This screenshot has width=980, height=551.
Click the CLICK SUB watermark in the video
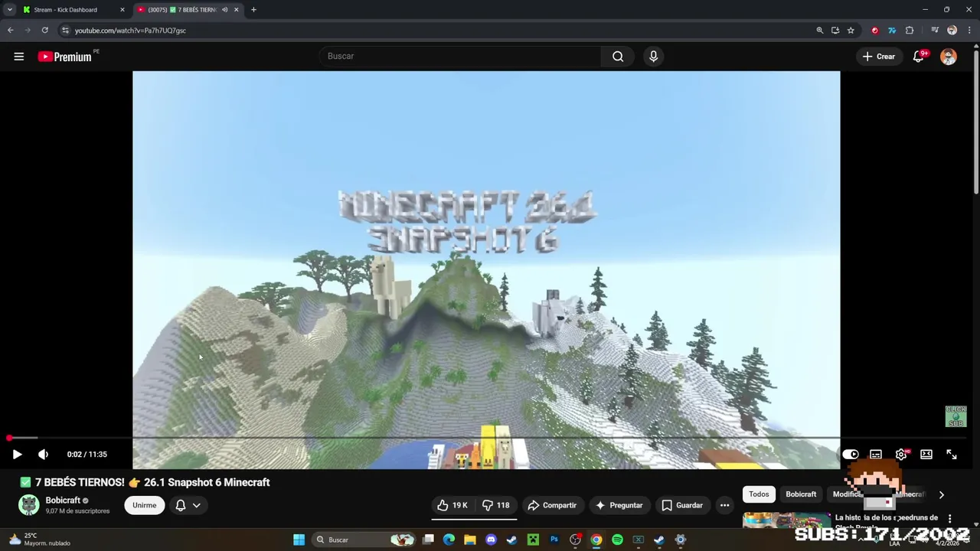956,417
